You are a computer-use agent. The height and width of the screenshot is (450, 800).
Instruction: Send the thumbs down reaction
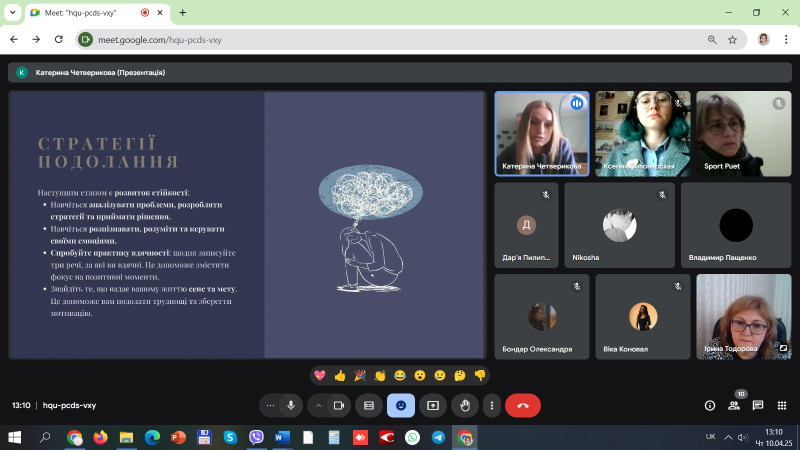pos(480,376)
